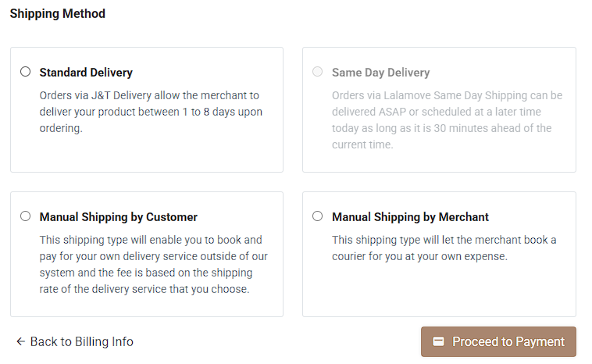Click the Manual Shipping by Merchant title
Image resolution: width=592 pixels, height=364 pixels.
(x=410, y=217)
